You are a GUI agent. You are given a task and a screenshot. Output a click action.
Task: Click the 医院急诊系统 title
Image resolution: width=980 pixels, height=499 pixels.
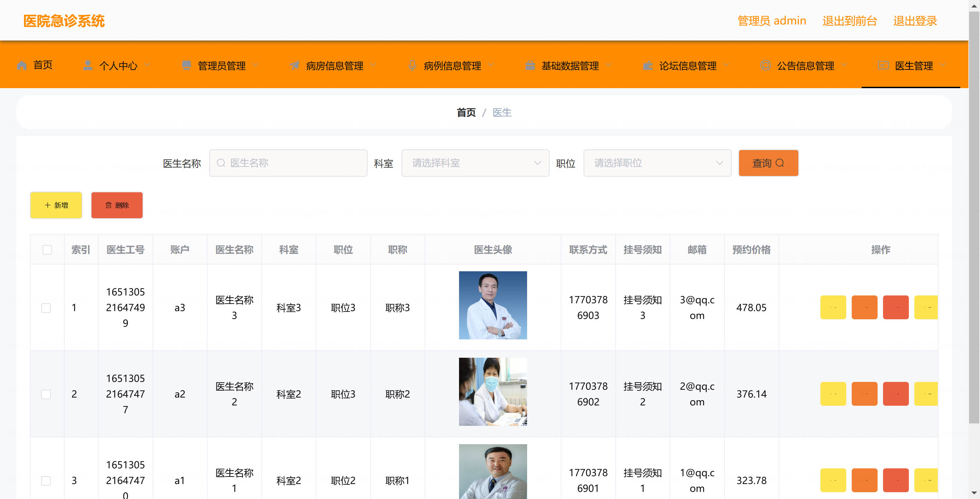click(x=64, y=20)
